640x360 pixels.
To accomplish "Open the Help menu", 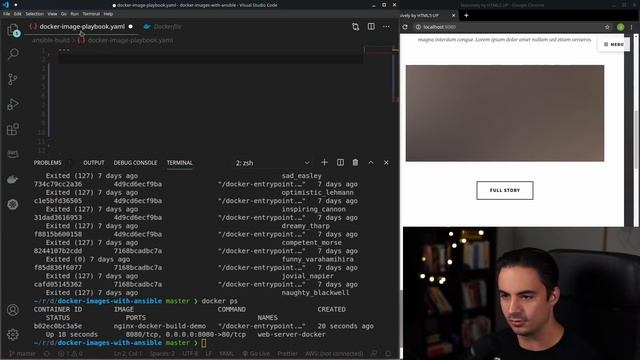I will click(x=108, y=14).
